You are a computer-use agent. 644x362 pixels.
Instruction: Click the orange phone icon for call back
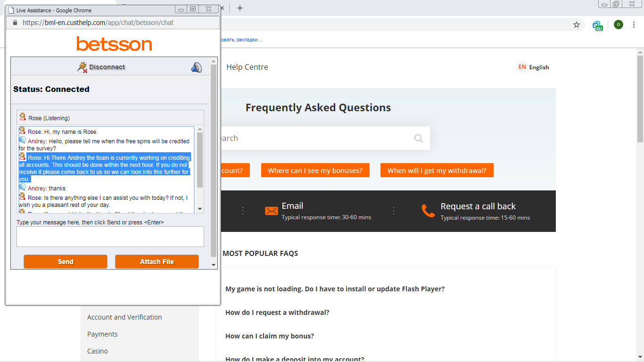pos(429,211)
